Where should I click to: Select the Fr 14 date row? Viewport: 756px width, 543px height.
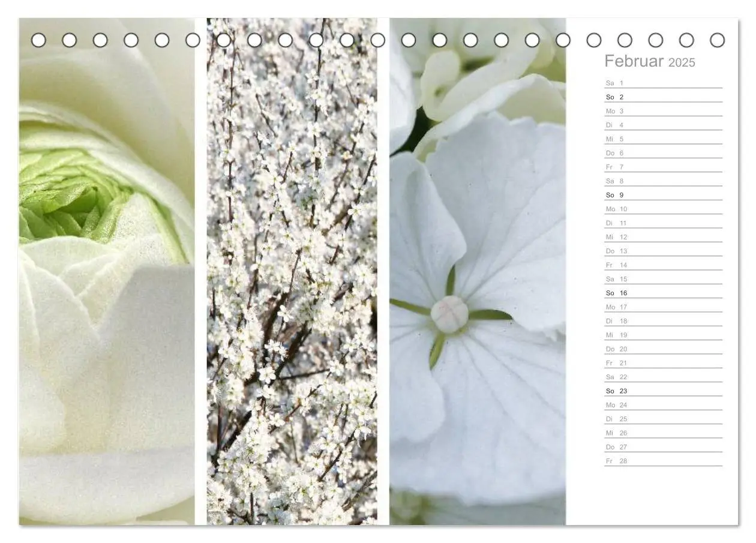tap(663, 265)
